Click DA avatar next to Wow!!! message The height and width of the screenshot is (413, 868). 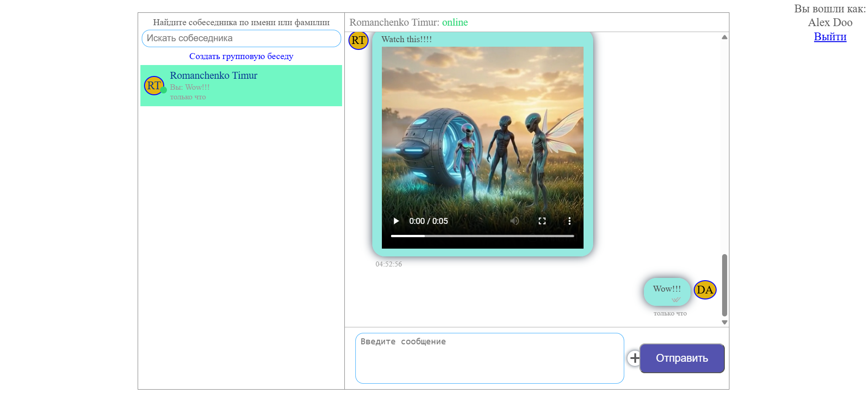coord(705,290)
